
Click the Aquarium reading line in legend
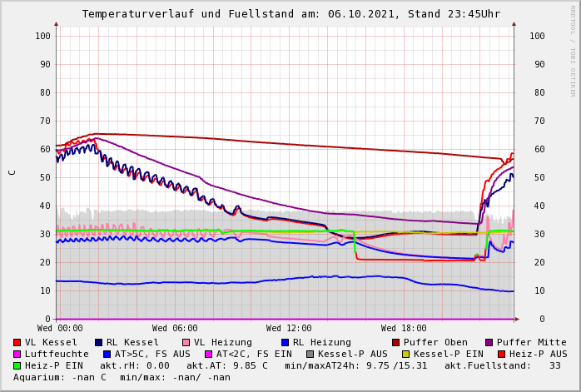(x=122, y=377)
